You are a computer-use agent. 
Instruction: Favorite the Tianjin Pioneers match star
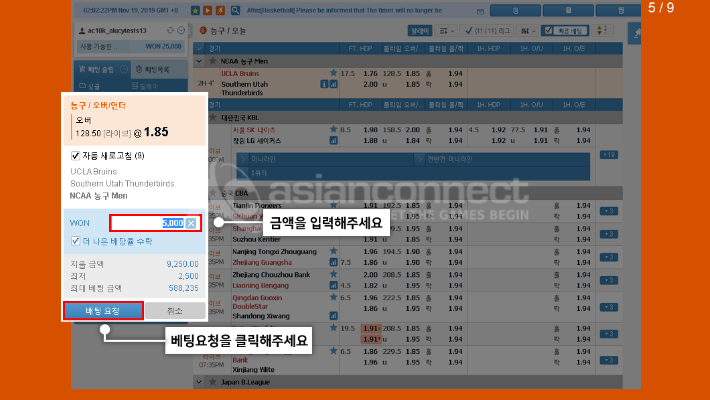coord(334,205)
